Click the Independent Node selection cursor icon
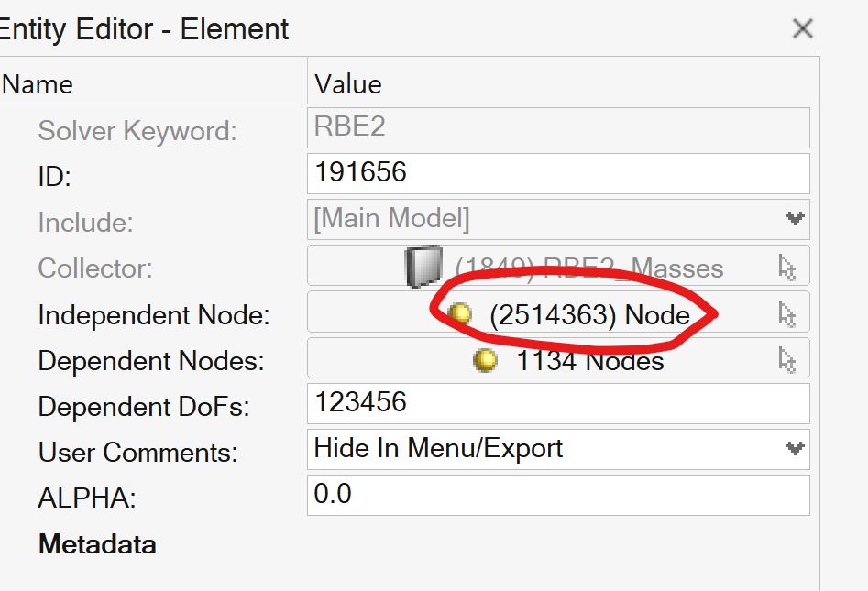 tap(787, 314)
